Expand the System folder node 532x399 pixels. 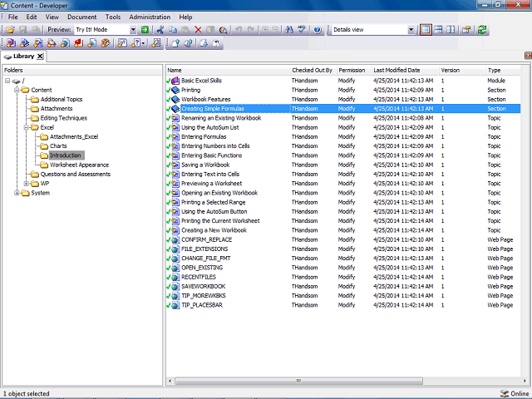pyautogui.click(x=17, y=193)
